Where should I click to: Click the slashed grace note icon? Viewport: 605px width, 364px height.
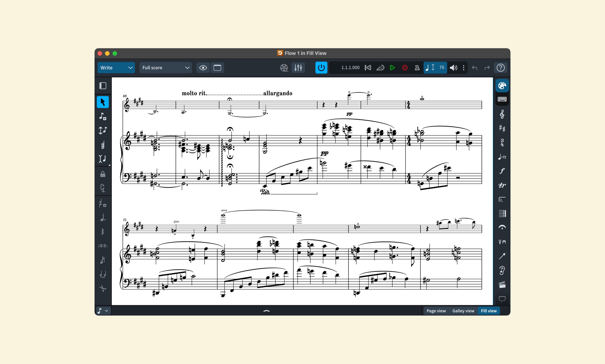[103, 260]
